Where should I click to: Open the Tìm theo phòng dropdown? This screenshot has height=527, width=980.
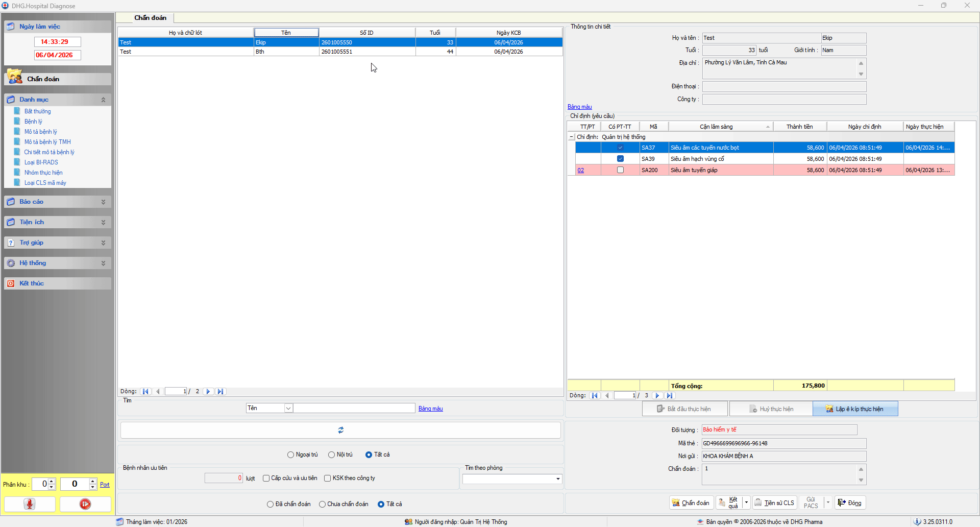[x=558, y=479]
